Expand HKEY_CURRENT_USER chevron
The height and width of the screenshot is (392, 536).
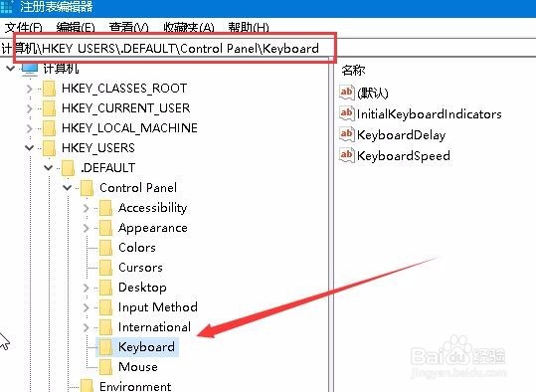point(30,108)
